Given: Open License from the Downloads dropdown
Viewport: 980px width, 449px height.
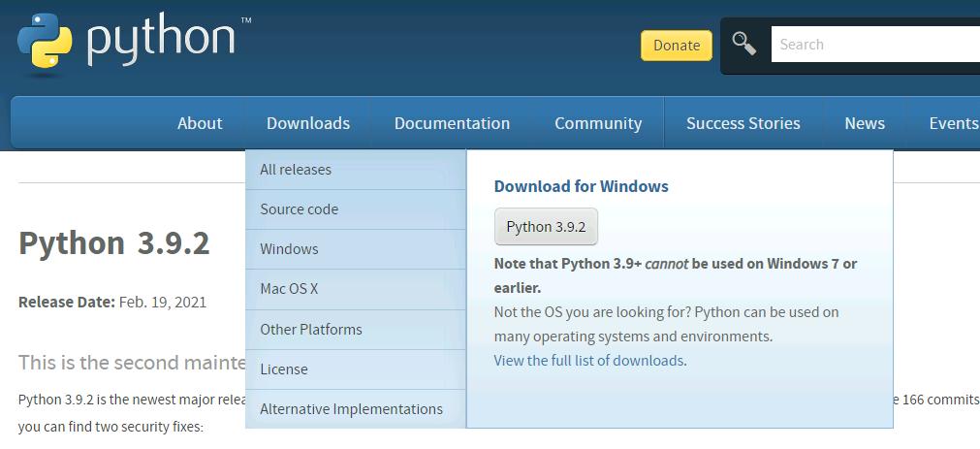Looking at the screenshot, I should (356, 369).
